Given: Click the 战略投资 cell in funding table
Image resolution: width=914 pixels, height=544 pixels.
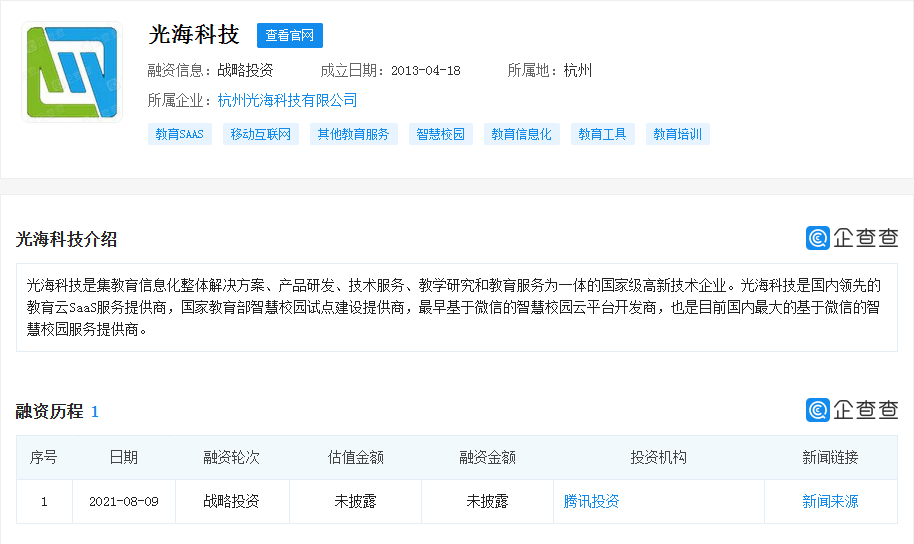Looking at the screenshot, I should tap(231, 501).
